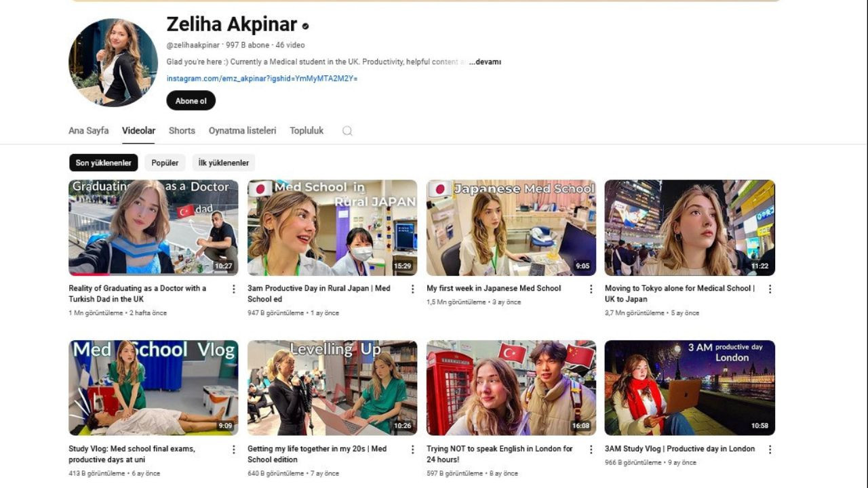Enable the Popüler sorting chip
The width and height of the screenshot is (868, 488).
coord(165,163)
